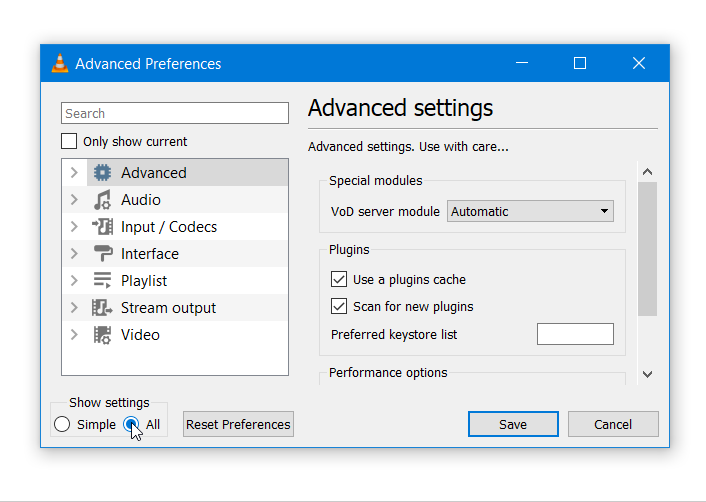Select the Input / Codecs category label
706x502 pixels.
coord(169,227)
